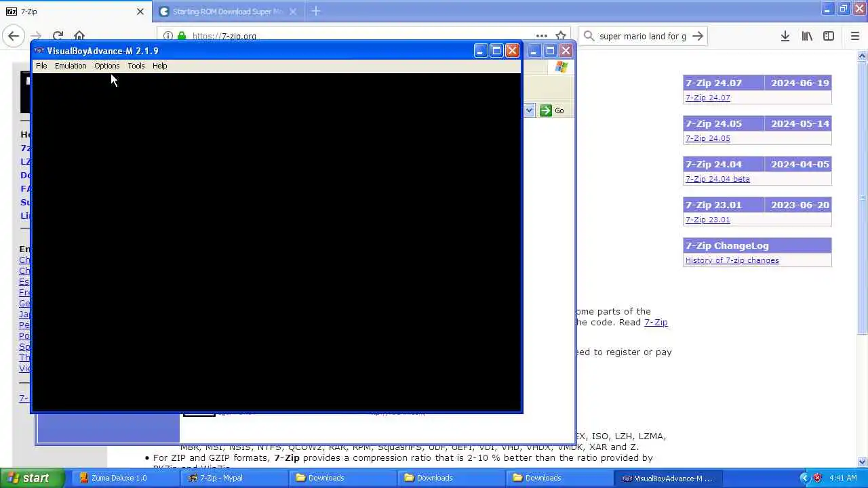Switch to VisualBoyAdvance-M taskbar button

tap(668, 478)
